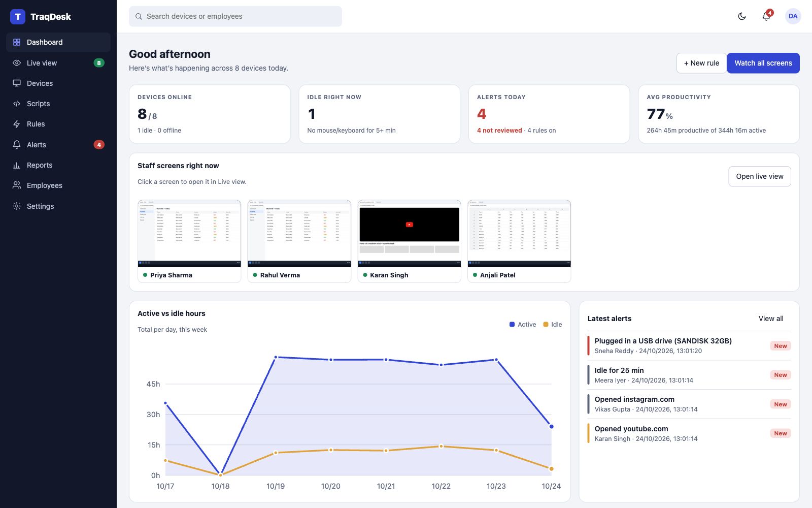812x508 pixels.
Task: Click the Idle Right Now card
Action: (380, 114)
